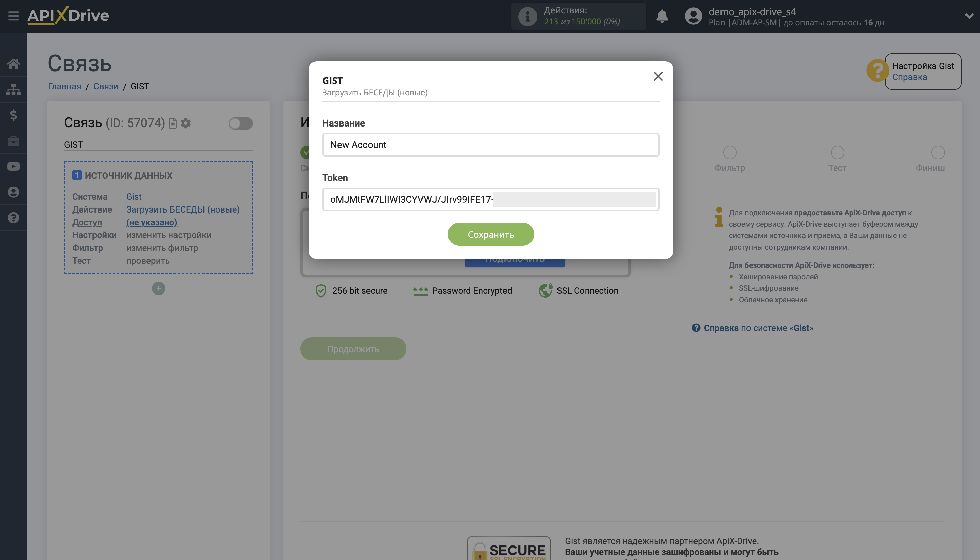Click inside the Название input field
The width and height of the screenshot is (980, 560).
[491, 145]
